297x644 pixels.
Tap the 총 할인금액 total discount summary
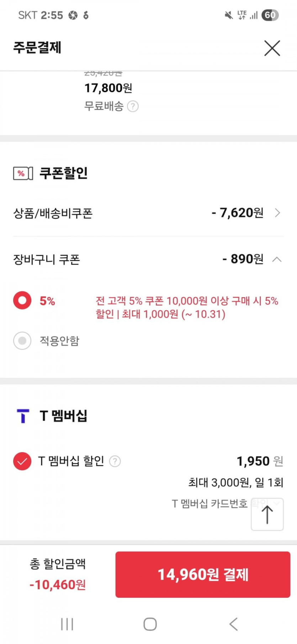pyautogui.click(x=58, y=574)
